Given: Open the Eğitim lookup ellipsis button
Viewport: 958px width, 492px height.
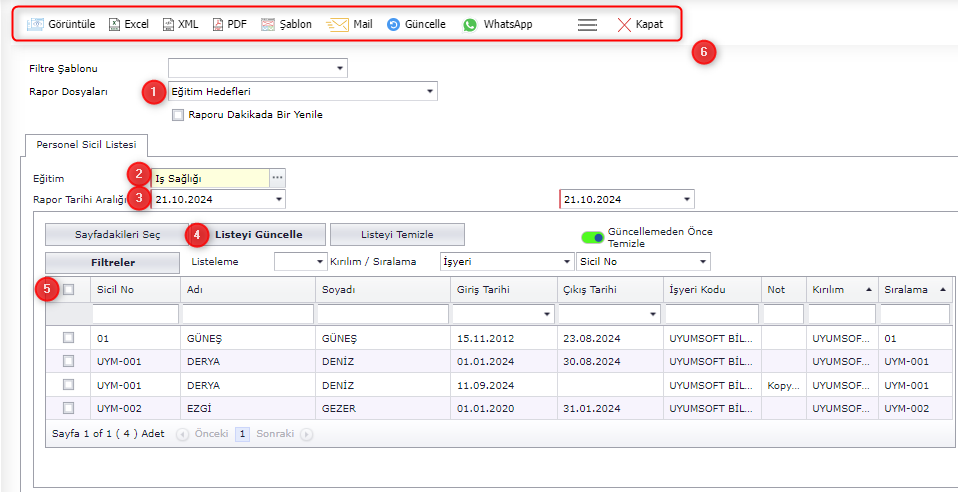Looking at the screenshot, I should click(x=277, y=178).
